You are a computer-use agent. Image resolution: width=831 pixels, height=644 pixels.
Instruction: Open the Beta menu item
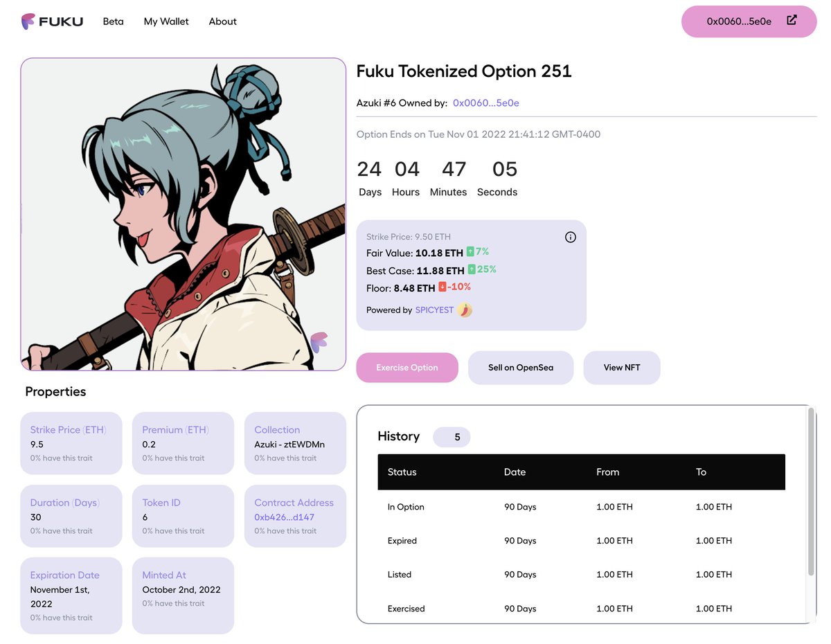(x=114, y=21)
